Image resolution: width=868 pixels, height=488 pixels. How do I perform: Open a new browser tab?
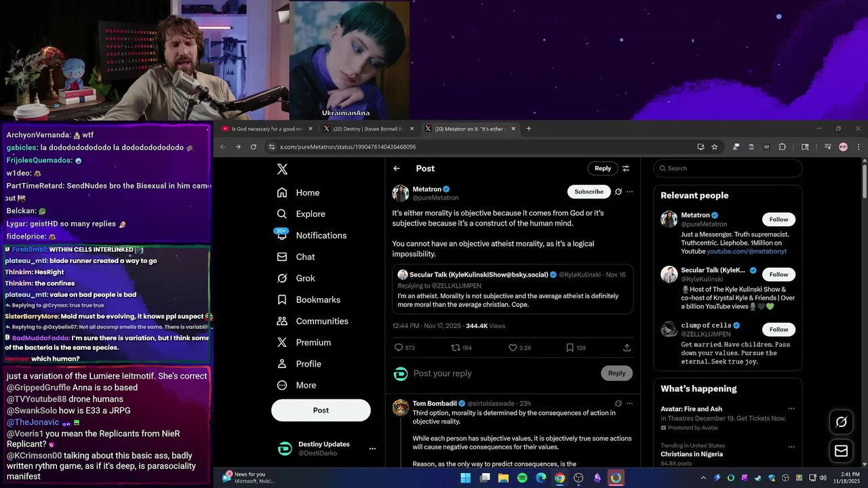pos(529,129)
